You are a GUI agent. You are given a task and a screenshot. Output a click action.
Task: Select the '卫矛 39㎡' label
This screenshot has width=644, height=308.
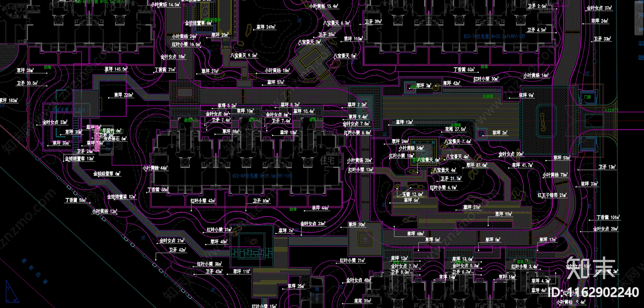click(373, 21)
